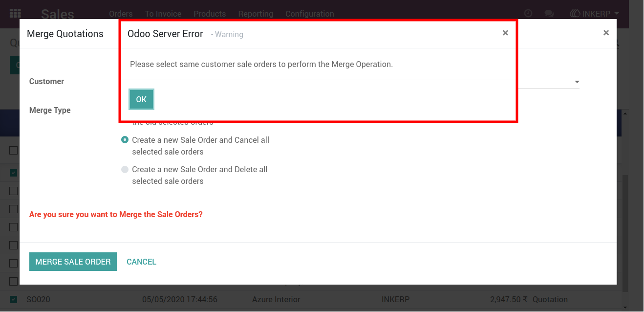Click the 2,947.50 ₹ total cell

tap(509, 299)
